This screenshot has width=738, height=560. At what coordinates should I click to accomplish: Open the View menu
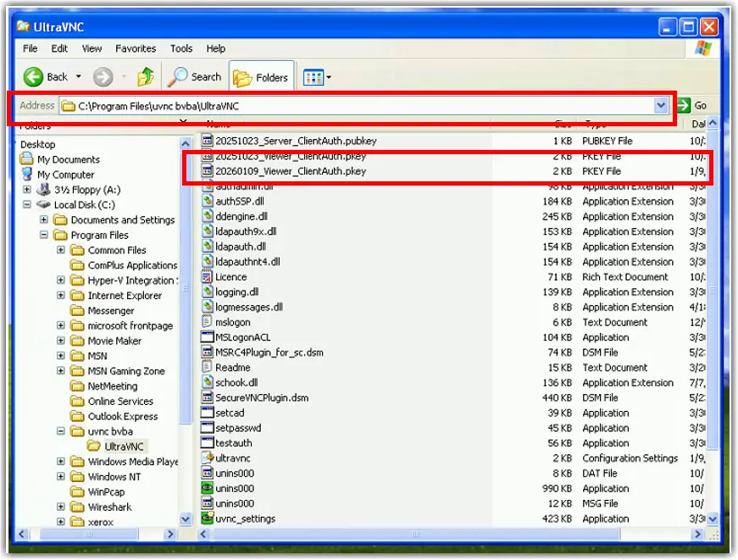tap(92, 48)
